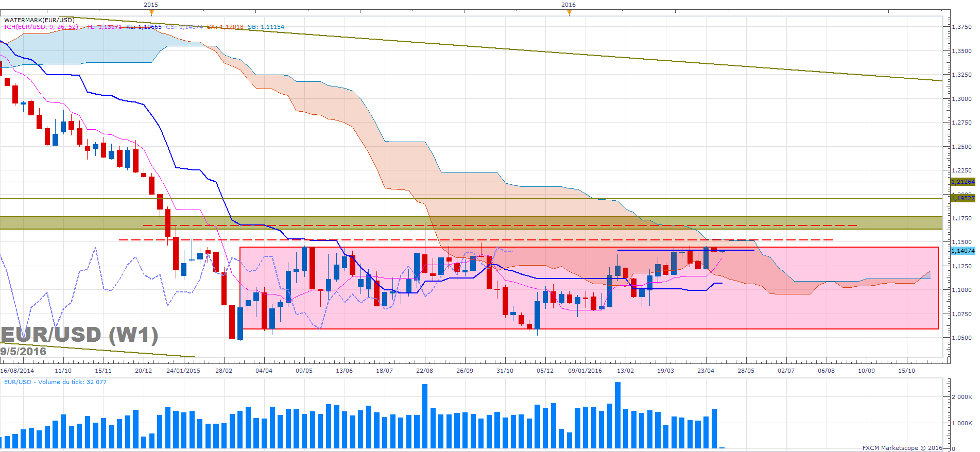Click the 2 000K volume axis label
980x452 pixels.
coord(962,397)
